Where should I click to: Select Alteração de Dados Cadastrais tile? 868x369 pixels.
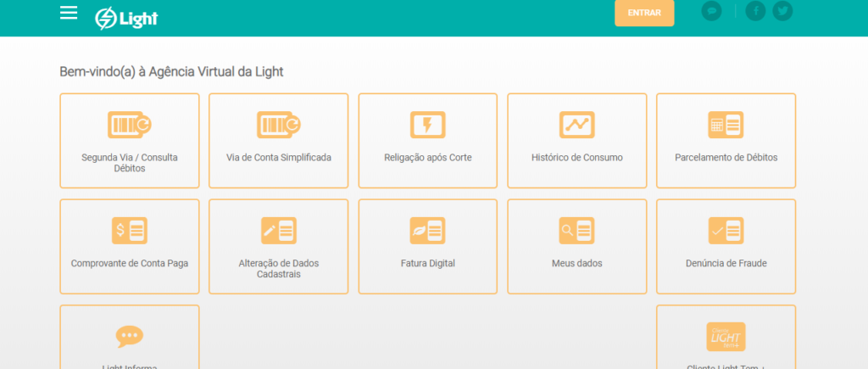[279, 247]
